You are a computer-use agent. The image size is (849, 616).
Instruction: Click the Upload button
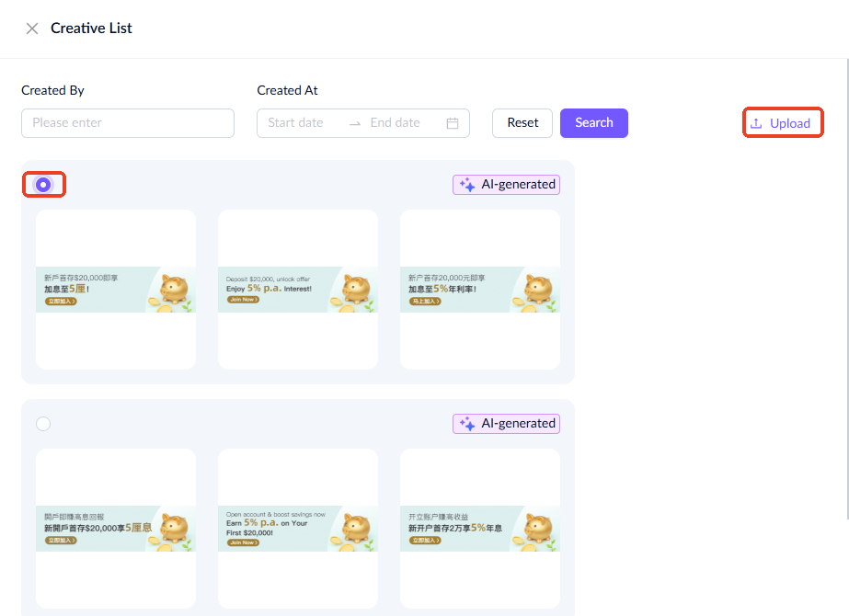point(782,123)
